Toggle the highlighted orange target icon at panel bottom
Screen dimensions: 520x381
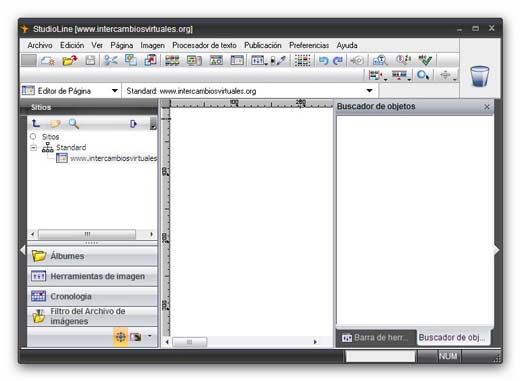pyautogui.click(x=121, y=337)
